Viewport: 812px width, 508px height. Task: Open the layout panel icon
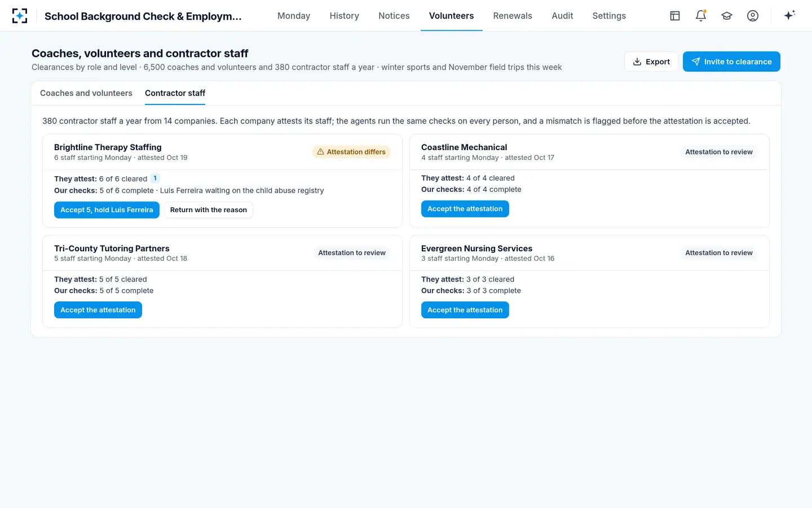click(675, 16)
